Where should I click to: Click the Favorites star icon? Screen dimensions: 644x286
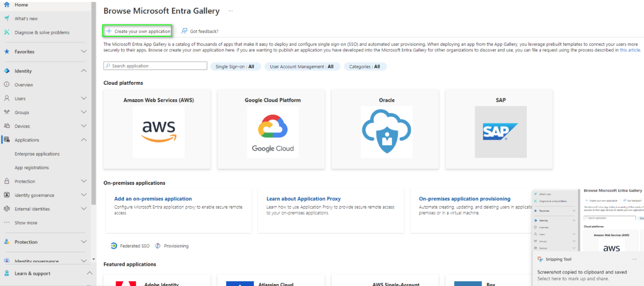coord(7,51)
